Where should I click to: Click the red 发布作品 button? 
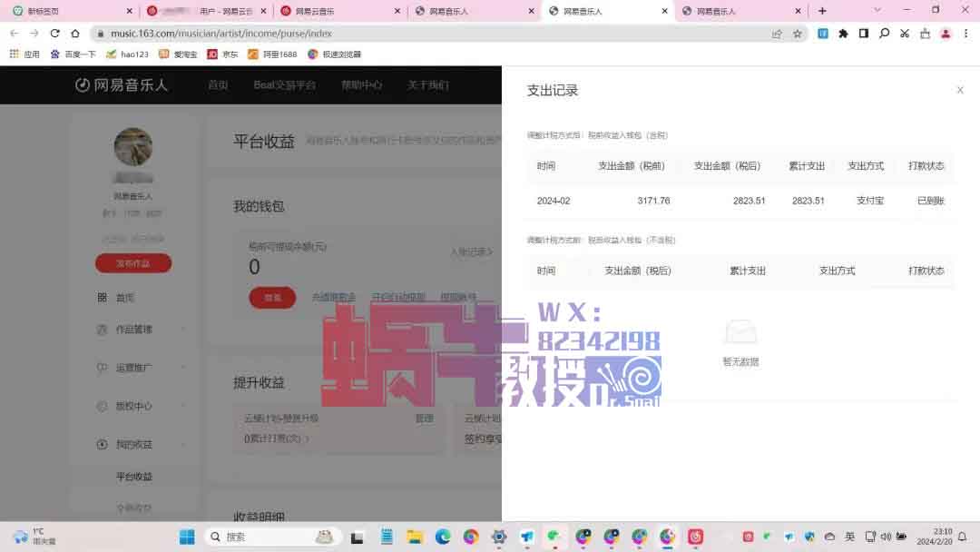132,263
